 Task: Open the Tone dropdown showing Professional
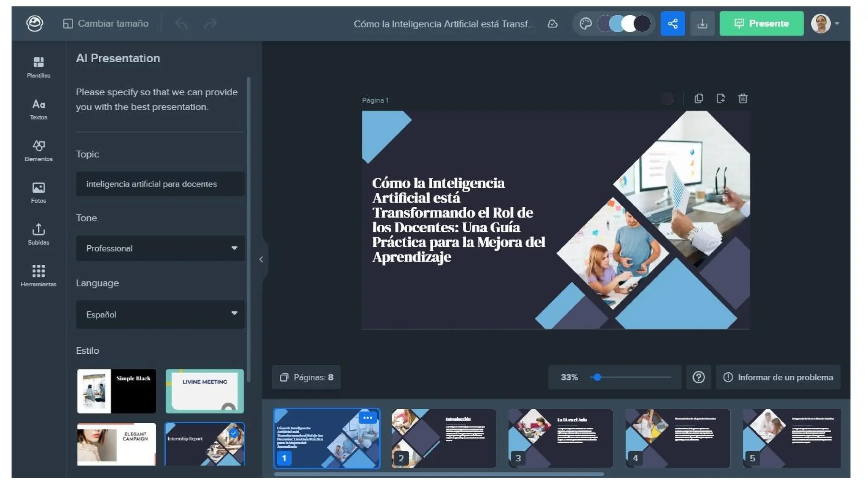(160, 248)
